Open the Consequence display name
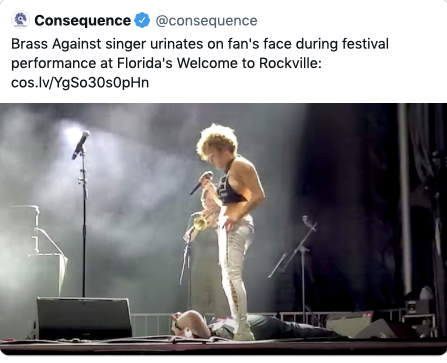 point(82,21)
